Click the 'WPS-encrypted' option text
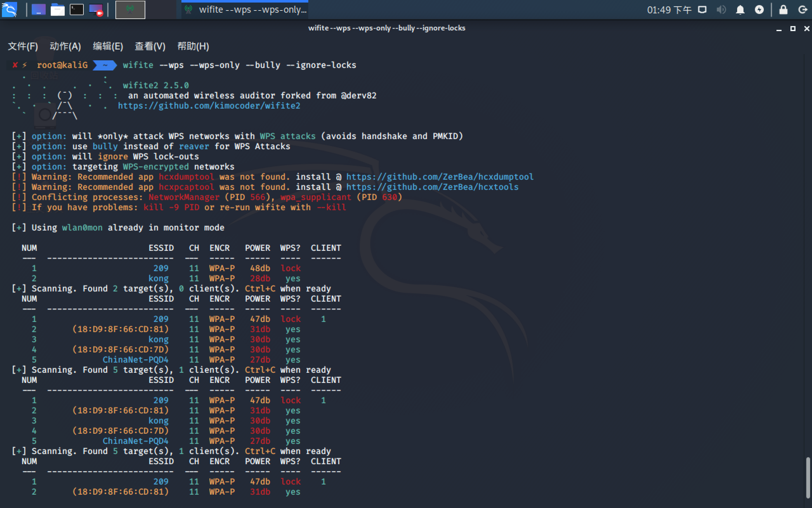The height and width of the screenshot is (508, 812). pyautogui.click(x=156, y=167)
